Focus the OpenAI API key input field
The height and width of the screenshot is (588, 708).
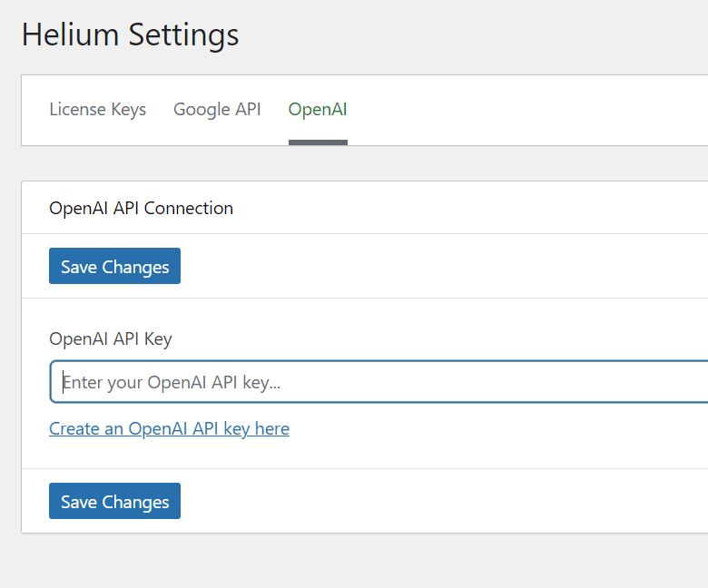click(379, 382)
